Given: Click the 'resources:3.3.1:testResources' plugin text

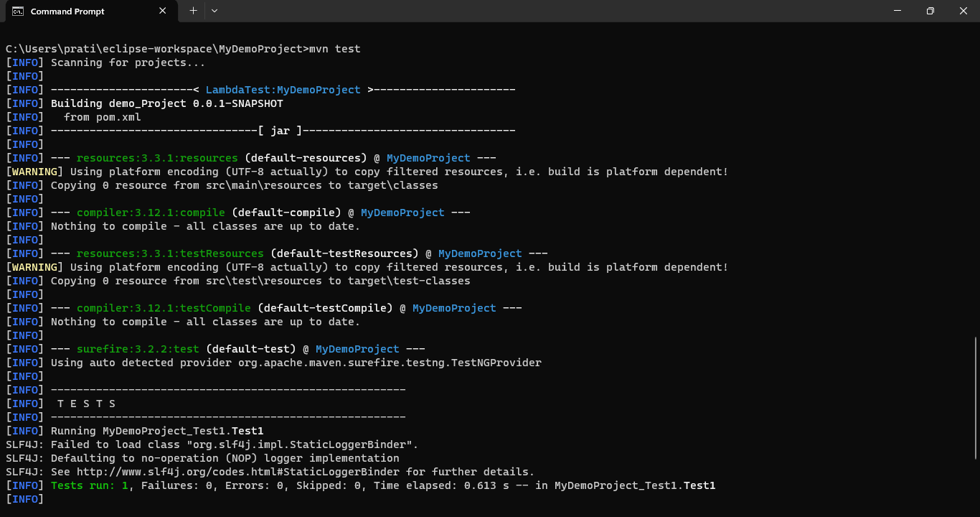Looking at the screenshot, I should 170,253.
